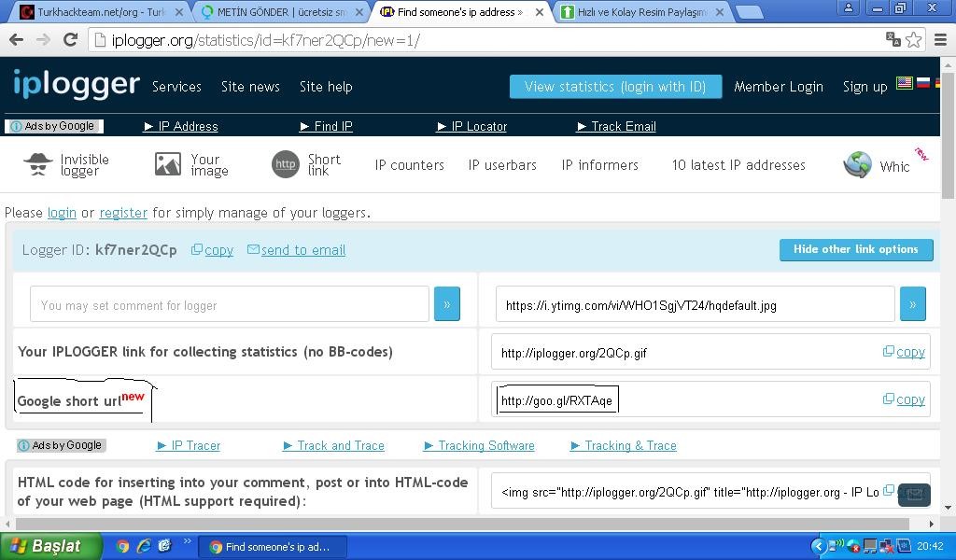Open Site help
Viewport: 956px width, 560px height.
point(326,87)
